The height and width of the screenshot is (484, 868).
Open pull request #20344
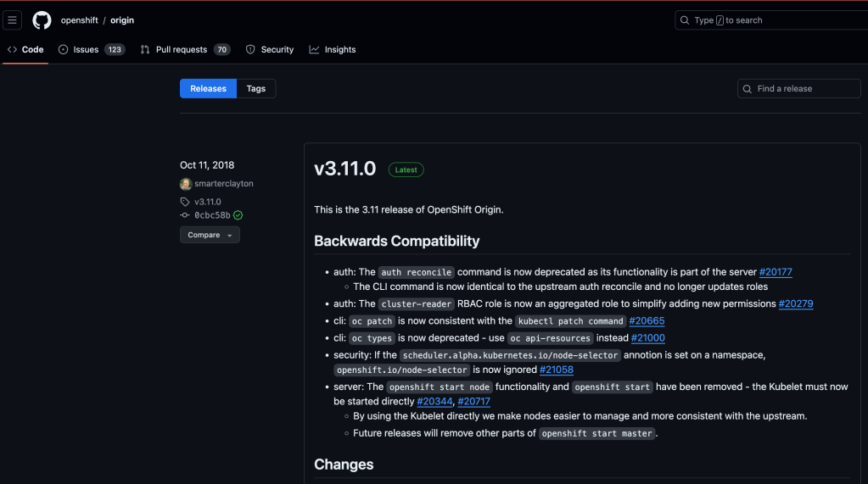click(434, 402)
